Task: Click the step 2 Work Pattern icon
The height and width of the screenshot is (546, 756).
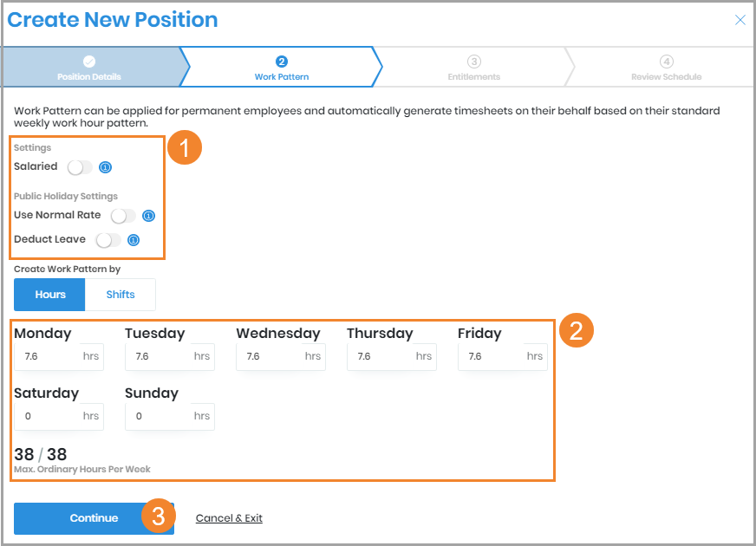Action: coord(282,62)
